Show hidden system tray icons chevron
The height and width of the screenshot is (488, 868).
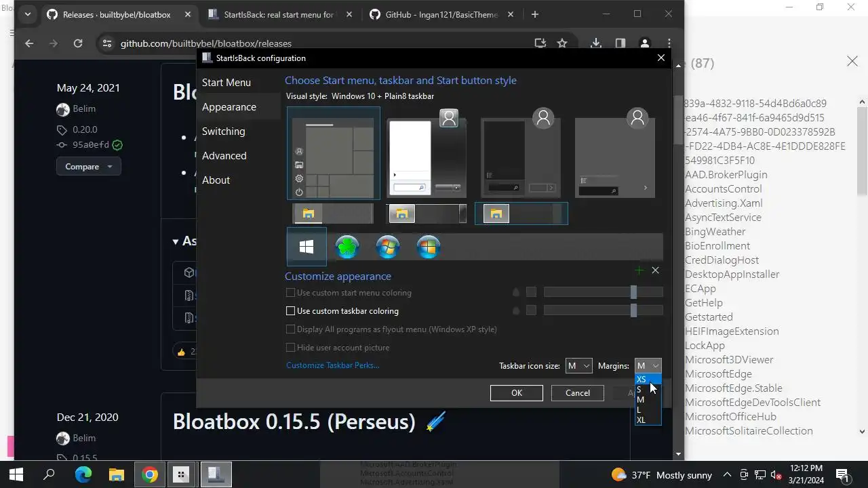pyautogui.click(x=727, y=474)
